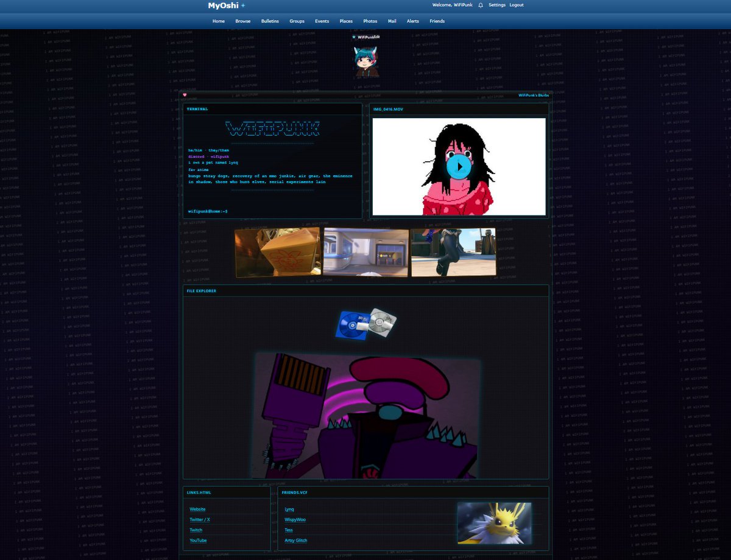Open the Browse menu item
Screen dimensions: 731x560
[x=243, y=21]
